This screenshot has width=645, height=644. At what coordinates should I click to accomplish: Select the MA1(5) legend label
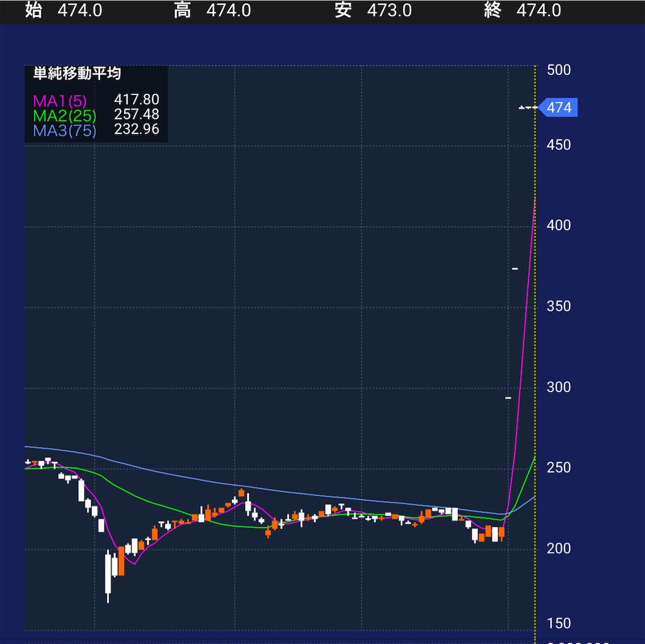(x=60, y=101)
